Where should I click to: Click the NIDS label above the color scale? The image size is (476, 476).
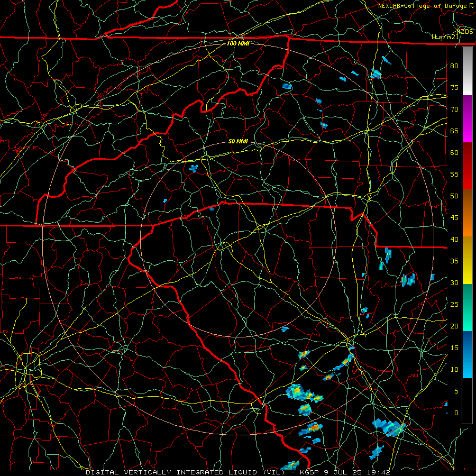pyautogui.click(x=465, y=32)
